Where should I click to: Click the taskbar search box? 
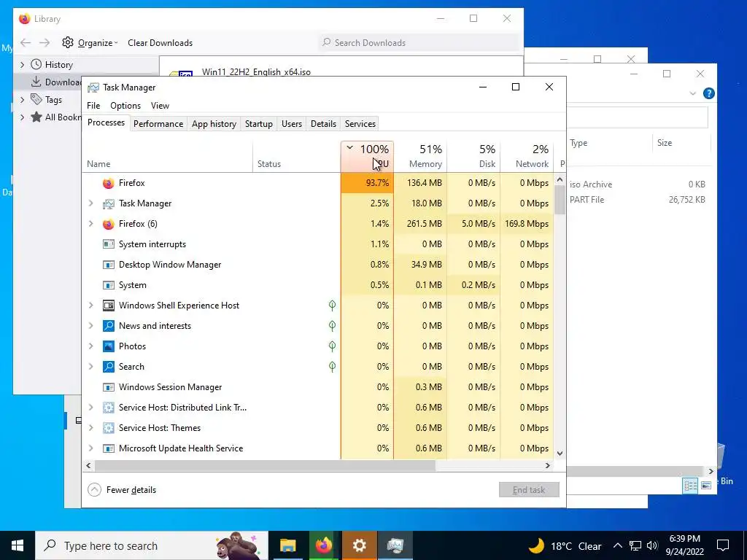[x=152, y=545]
